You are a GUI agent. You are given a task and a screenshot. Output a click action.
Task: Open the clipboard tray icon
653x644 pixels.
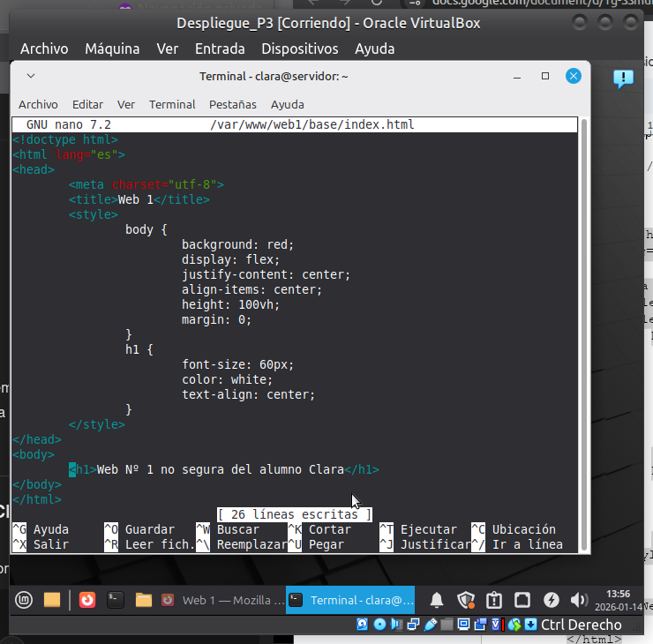click(x=494, y=601)
